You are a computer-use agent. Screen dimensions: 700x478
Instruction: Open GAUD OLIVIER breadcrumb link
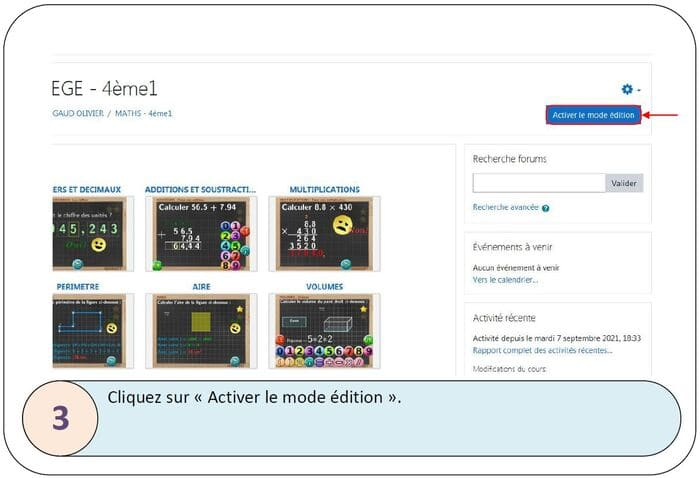coord(78,113)
